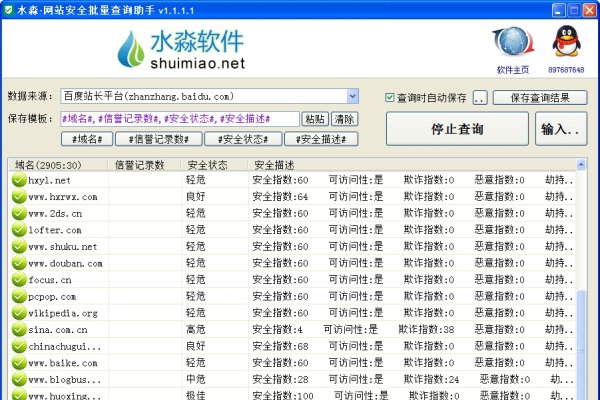600x400 pixels.
Task: Click green check icon beside chinachugui row
Action: click(x=19, y=346)
